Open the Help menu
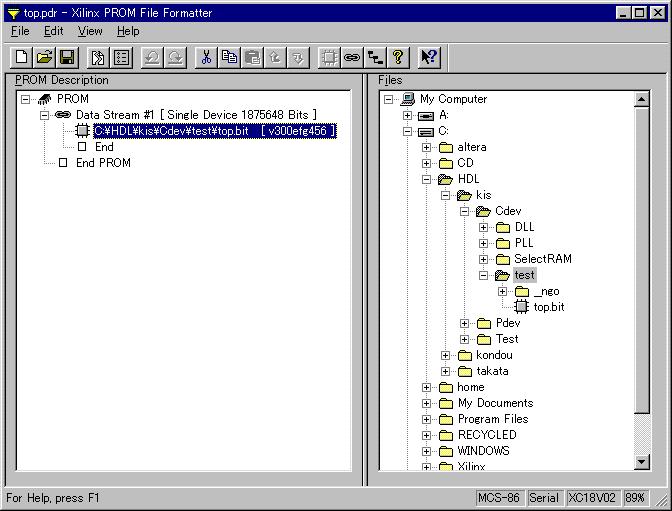The width and height of the screenshot is (672, 511). pos(128,31)
